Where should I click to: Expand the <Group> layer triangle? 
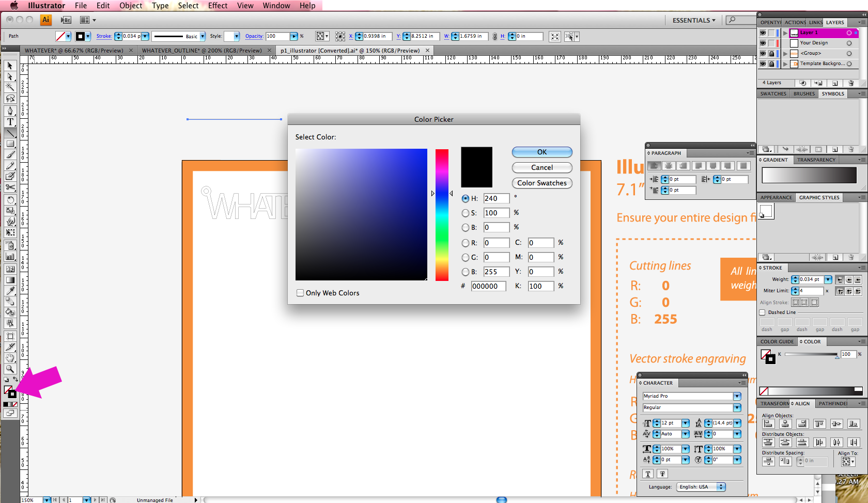[x=785, y=53]
